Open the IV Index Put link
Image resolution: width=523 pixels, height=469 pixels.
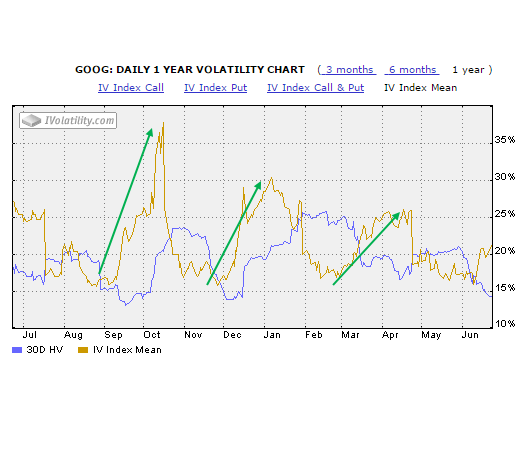coord(215,88)
